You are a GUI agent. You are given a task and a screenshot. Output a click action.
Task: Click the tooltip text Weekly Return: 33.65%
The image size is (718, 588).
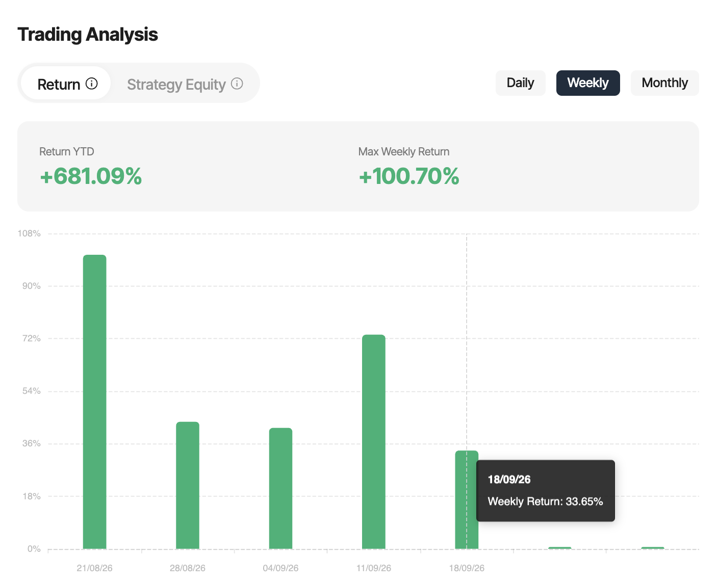point(545,501)
